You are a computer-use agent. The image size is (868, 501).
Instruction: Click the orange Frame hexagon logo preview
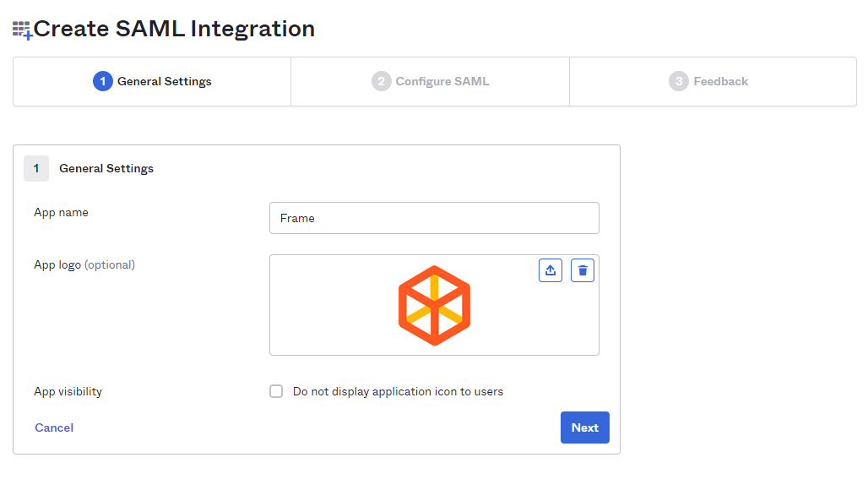pos(434,305)
